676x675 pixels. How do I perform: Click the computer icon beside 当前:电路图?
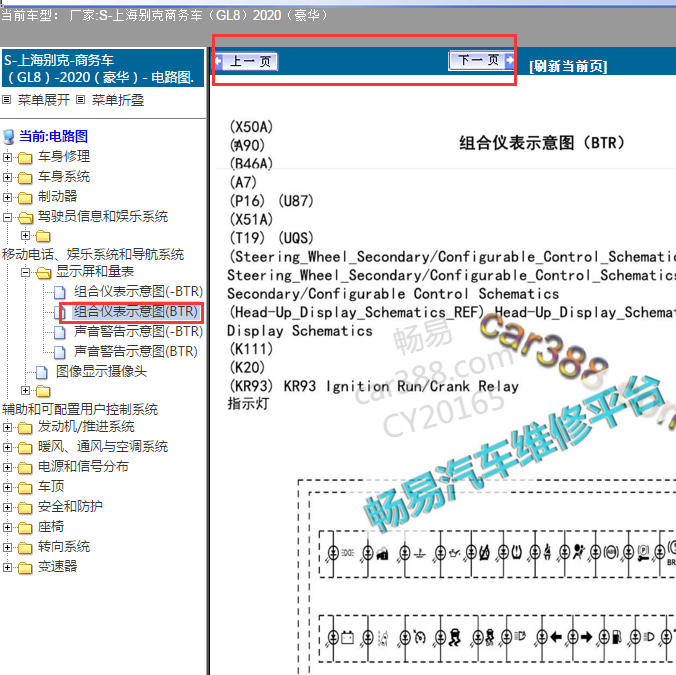tap(9, 137)
